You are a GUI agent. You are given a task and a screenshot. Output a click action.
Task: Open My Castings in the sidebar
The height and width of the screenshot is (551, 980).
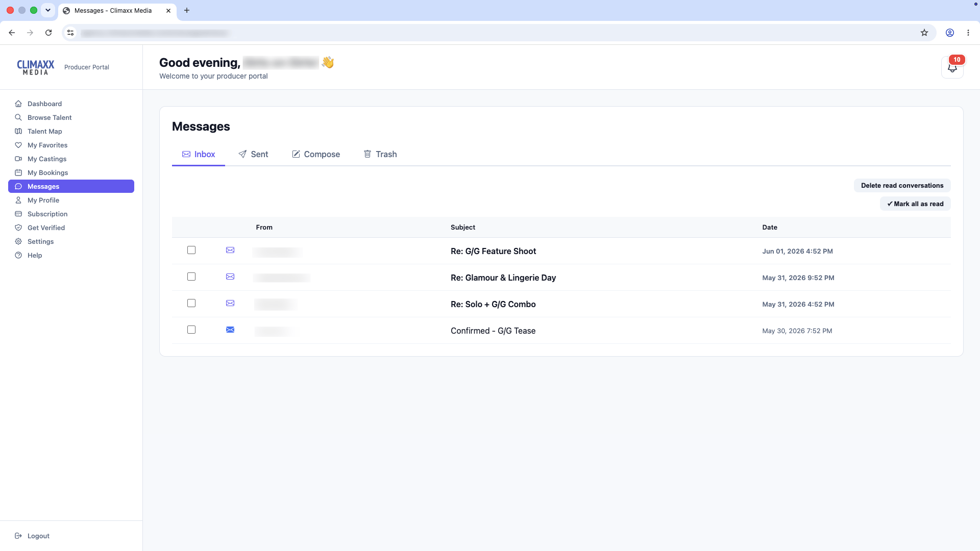coord(71,159)
